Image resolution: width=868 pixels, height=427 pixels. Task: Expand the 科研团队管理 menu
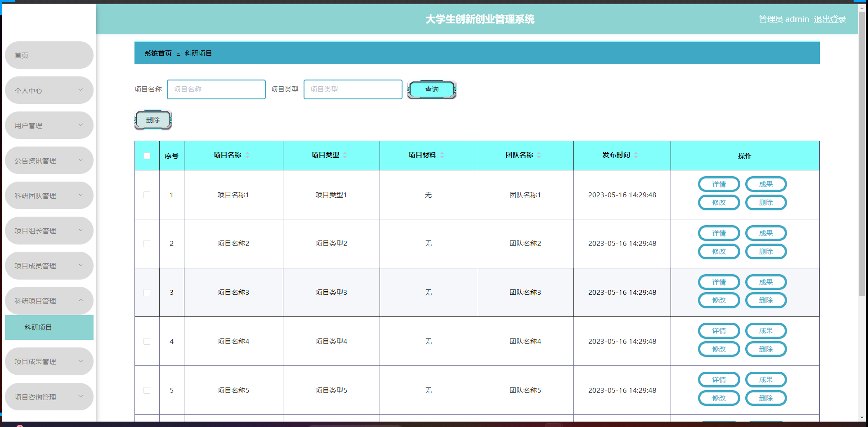pyautogui.click(x=49, y=196)
